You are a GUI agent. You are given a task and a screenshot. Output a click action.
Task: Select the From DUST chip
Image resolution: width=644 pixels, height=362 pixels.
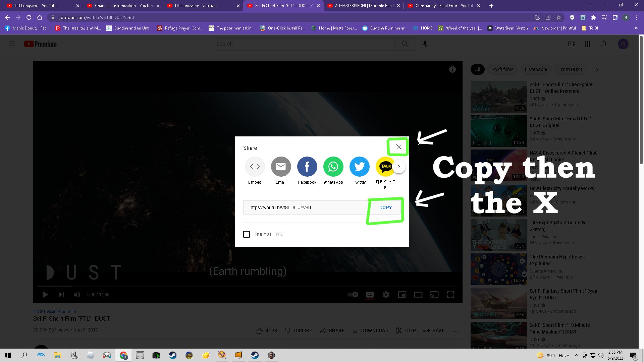click(571, 69)
